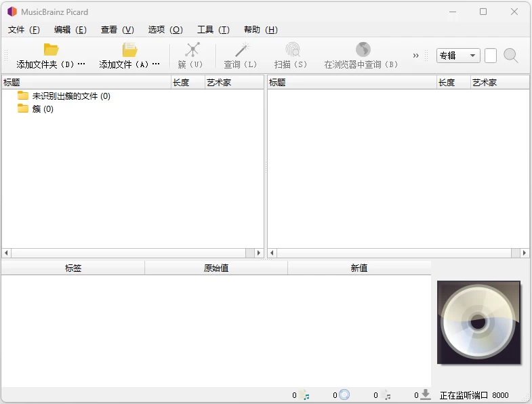Click the Cluster (簇) toolbar icon
This screenshot has height=404, width=532.
point(192,49)
